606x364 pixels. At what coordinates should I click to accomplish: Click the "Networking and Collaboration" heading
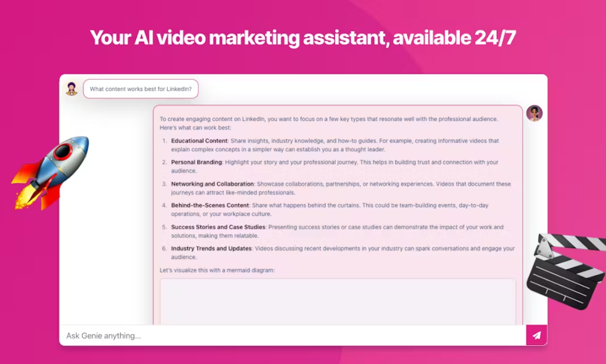[x=212, y=184]
